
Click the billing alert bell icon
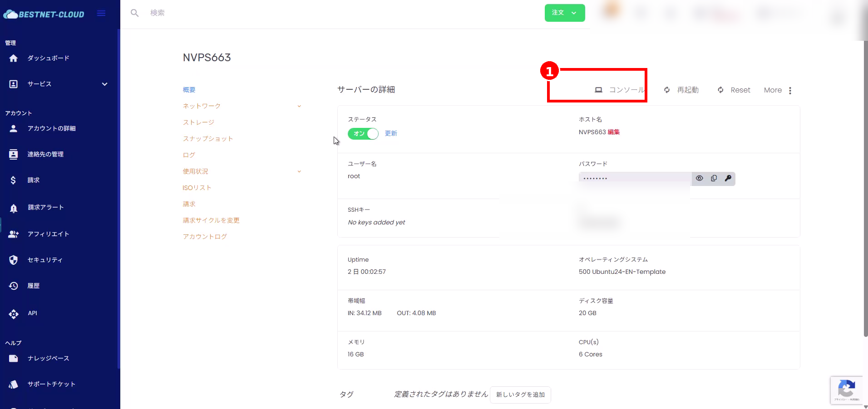coord(14,208)
